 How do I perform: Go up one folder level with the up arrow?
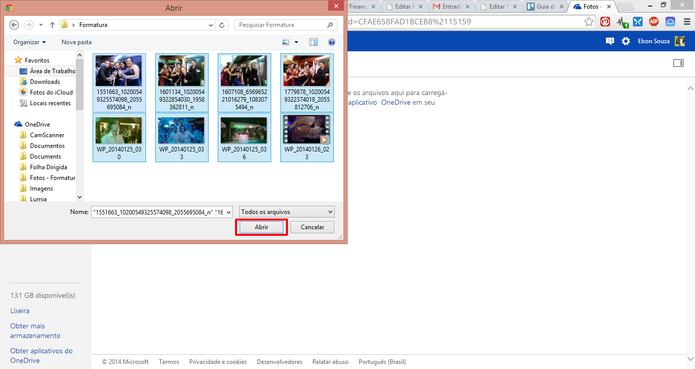pos(52,25)
